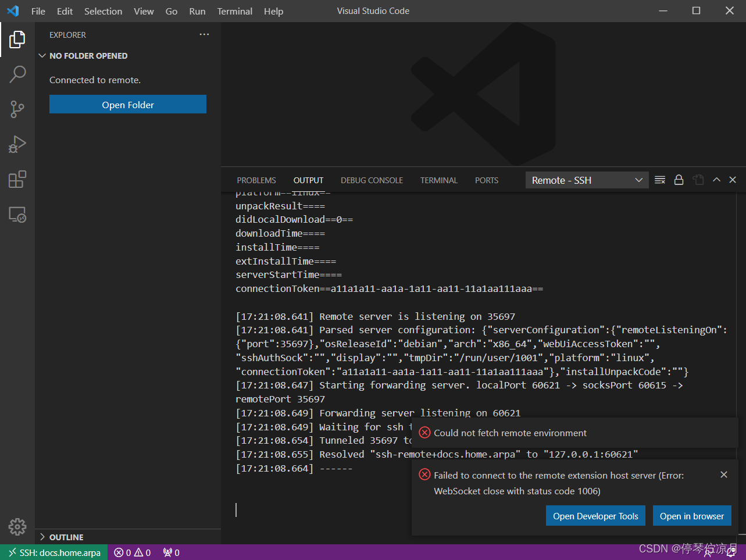This screenshot has height=560, width=746.
Task: Open the File menu
Action: pos(38,11)
